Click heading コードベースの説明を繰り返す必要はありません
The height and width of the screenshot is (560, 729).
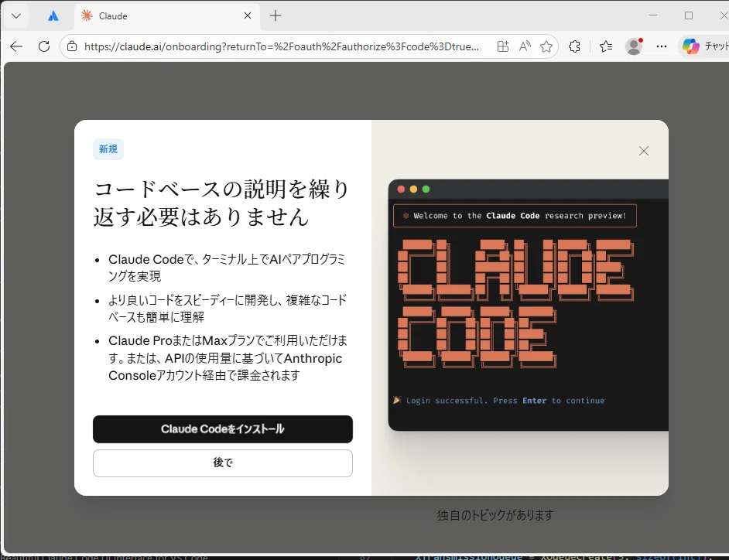[x=221, y=203]
